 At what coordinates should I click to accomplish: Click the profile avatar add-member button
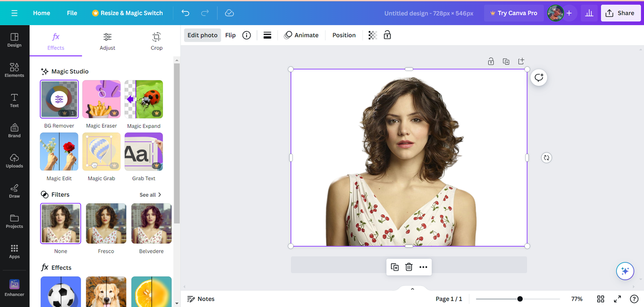click(569, 13)
